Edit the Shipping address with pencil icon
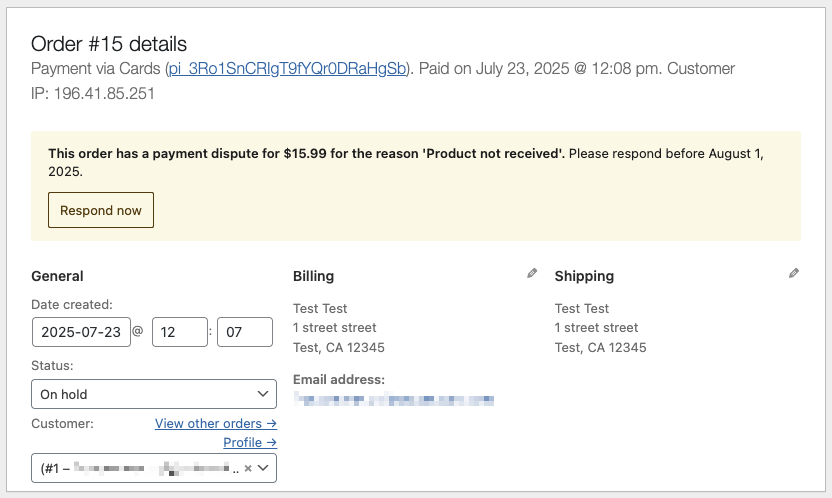This screenshot has height=498, width=832. click(794, 273)
